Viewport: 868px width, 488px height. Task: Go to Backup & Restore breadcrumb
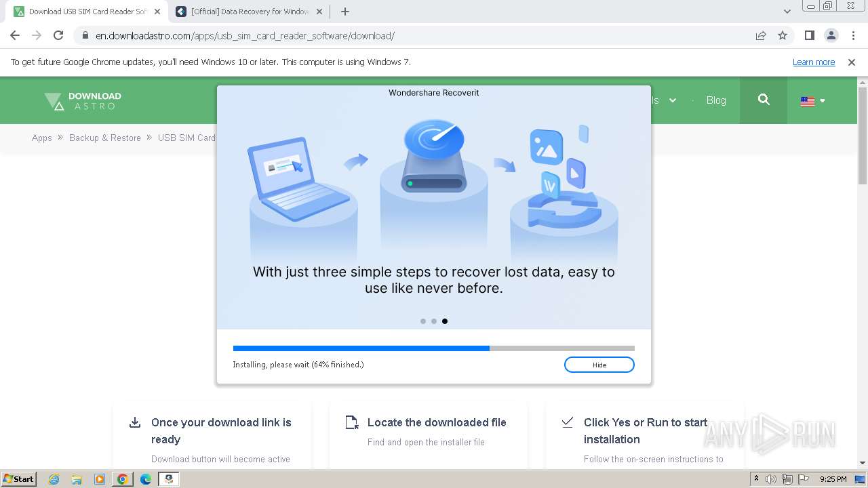click(x=105, y=138)
